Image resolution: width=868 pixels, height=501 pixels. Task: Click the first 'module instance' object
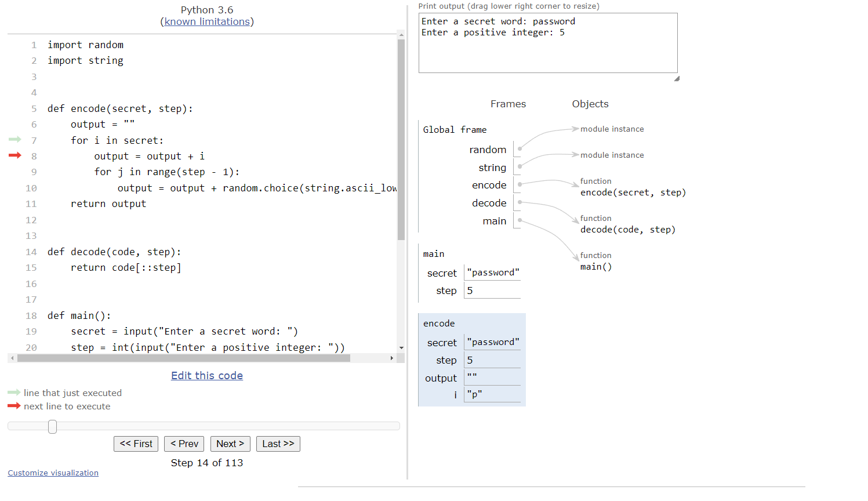click(x=612, y=129)
